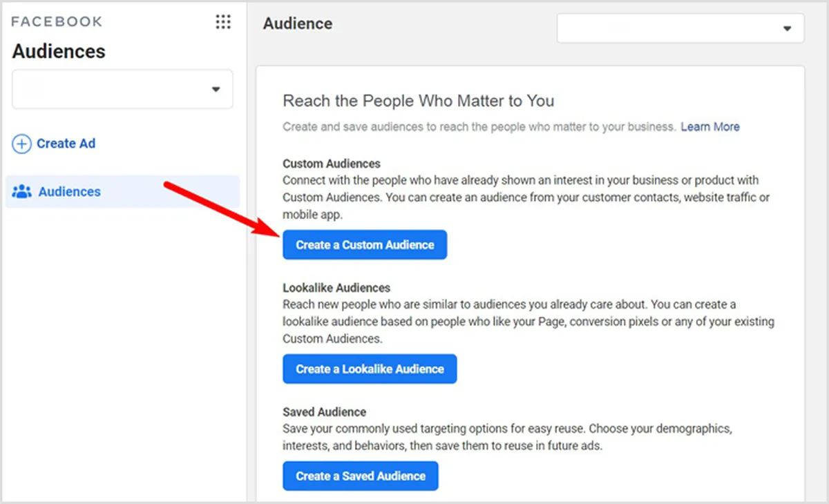This screenshot has height=504, width=829.
Task: Open the Learn More link
Action: click(710, 127)
